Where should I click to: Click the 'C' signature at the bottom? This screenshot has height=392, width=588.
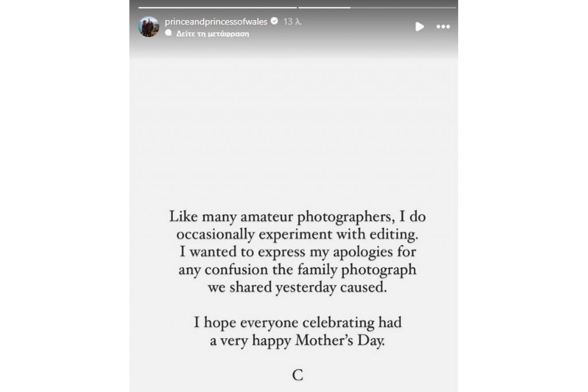pyautogui.click(x=297, y=375)
